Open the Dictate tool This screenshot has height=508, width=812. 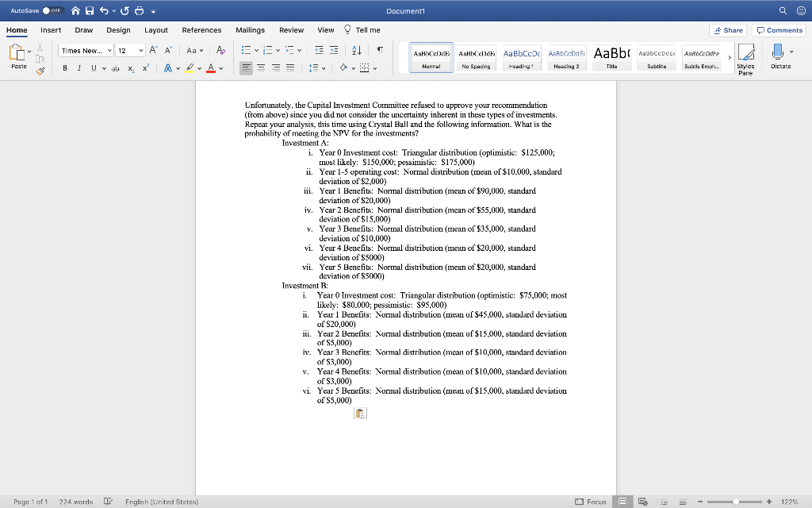click(x=778, y=57)
